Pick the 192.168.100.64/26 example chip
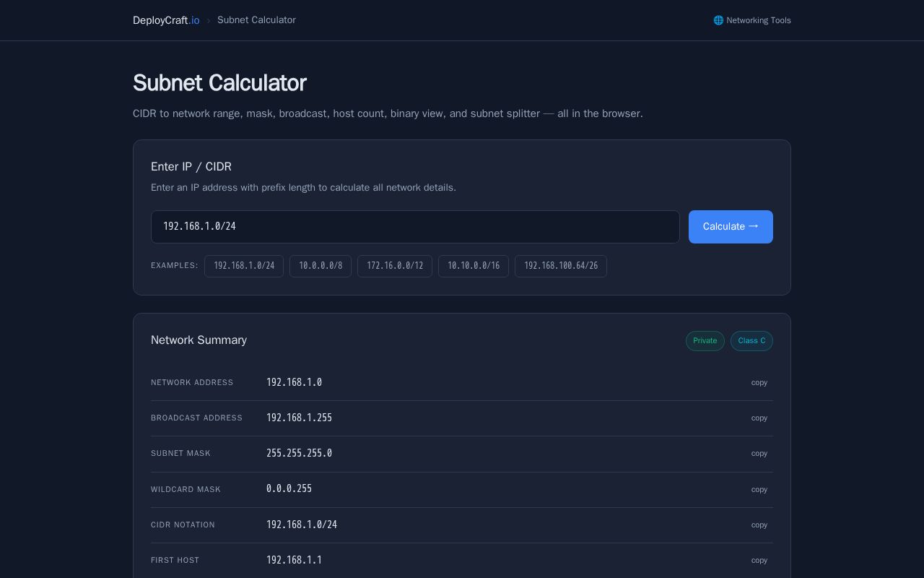Image resolution: width=924 pixels, height=578 pixels. (x=561, y=266)
